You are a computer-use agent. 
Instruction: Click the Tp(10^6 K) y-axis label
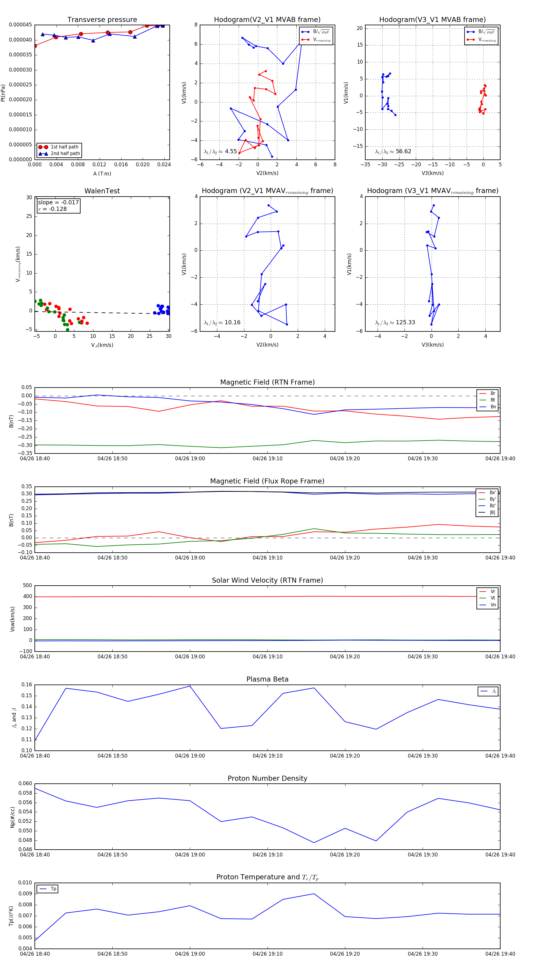[11, 916]
